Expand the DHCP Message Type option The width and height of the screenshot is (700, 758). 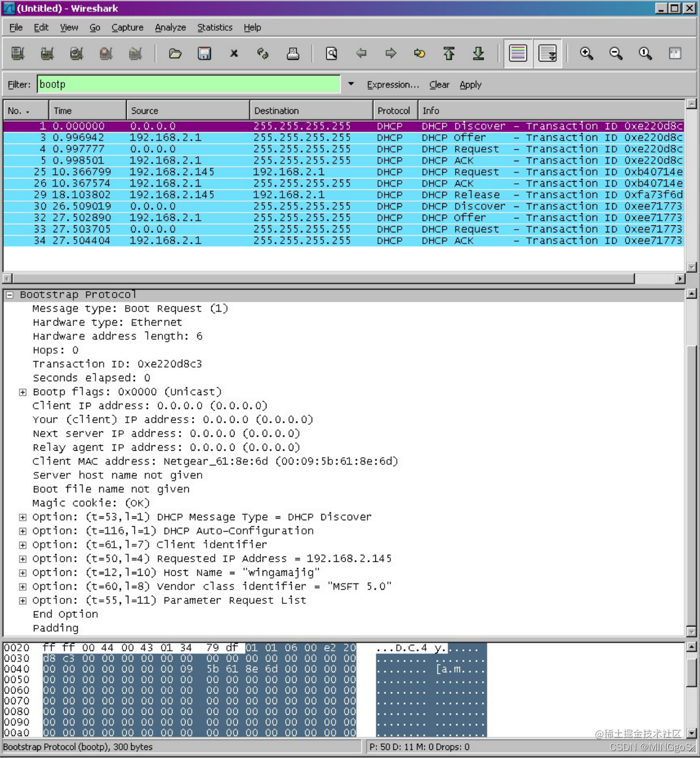22,516
